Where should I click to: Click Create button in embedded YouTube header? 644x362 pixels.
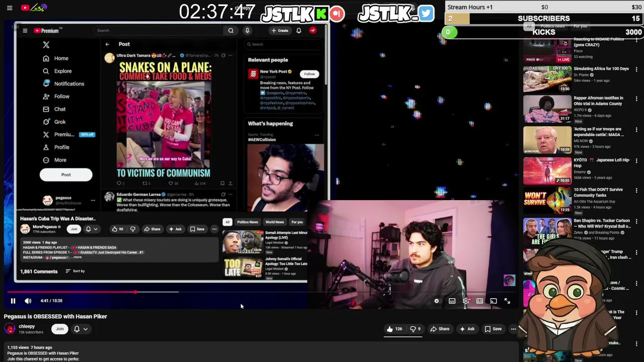[x=280, y=31]
